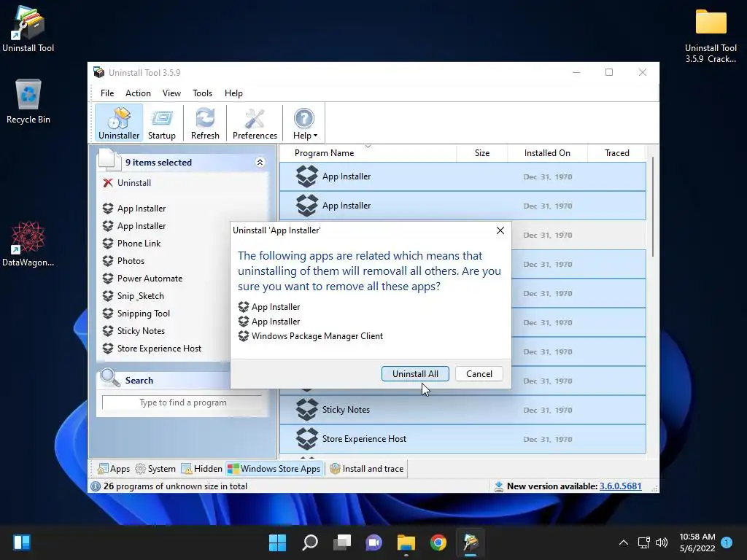Image resolution: width=747 pixels, height=560 pixels.
Task: Click into the program search field
Action: pyautogui.click(x=182, y=402)
